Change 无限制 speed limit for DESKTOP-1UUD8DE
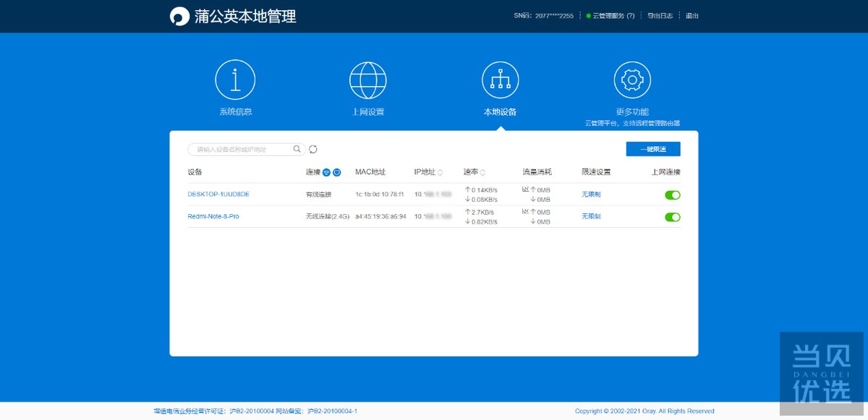This screenshot has width=868, height=420. click(591, 194)
